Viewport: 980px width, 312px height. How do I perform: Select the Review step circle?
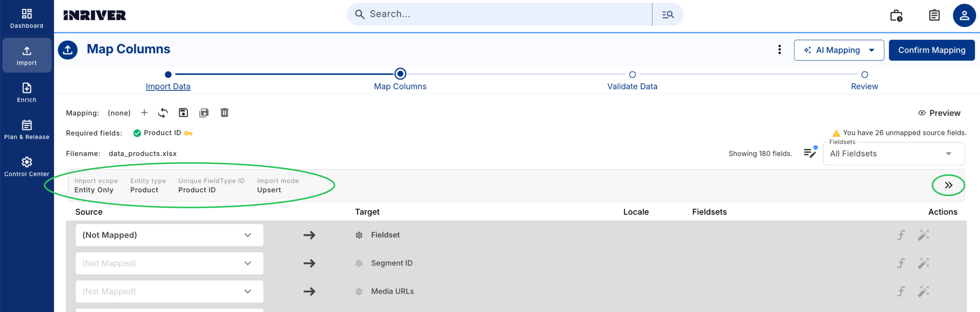pyautogui.click(x=864, y=75)
